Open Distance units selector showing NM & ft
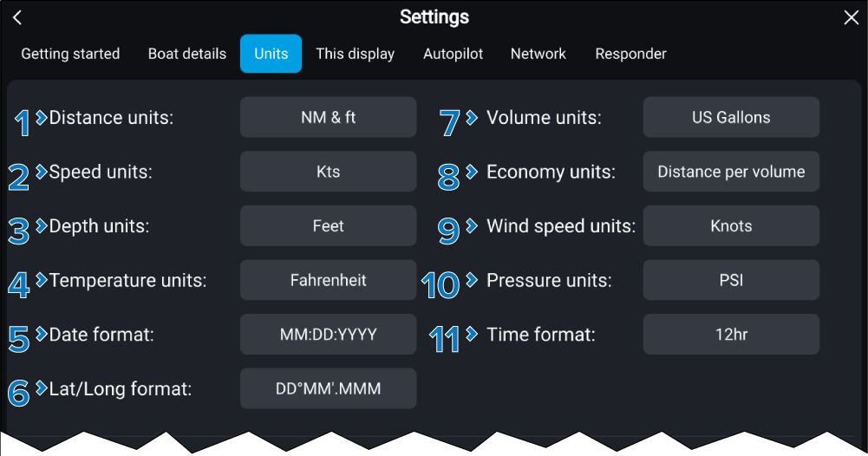The width and height of the screenshot is (868, 456). point(328,117)
